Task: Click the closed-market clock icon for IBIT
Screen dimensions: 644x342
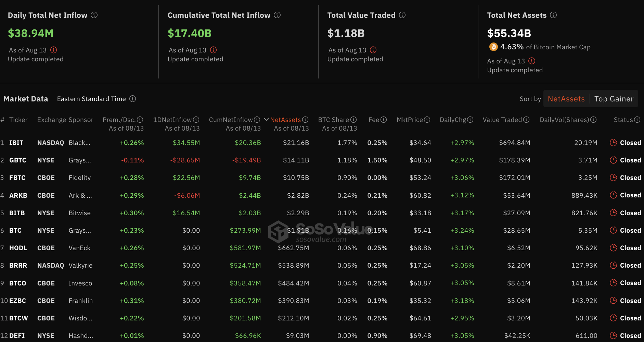Action: (x=614, y=143)
